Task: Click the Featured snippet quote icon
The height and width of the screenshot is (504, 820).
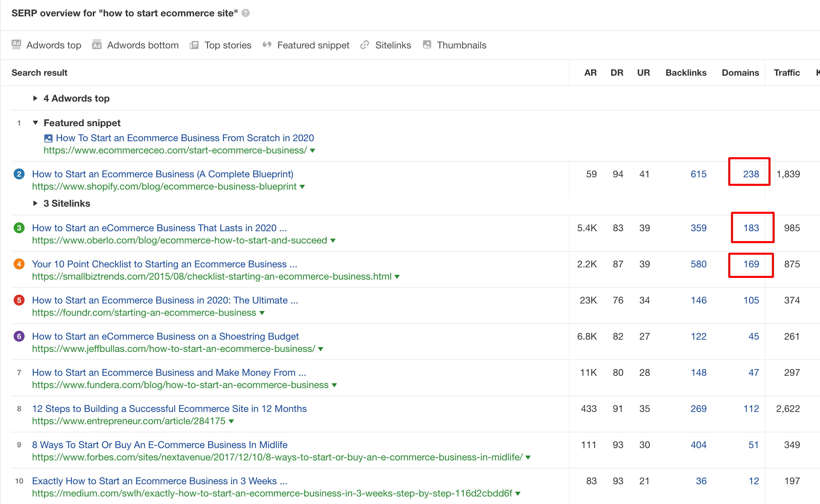Action: coord(267,45)
